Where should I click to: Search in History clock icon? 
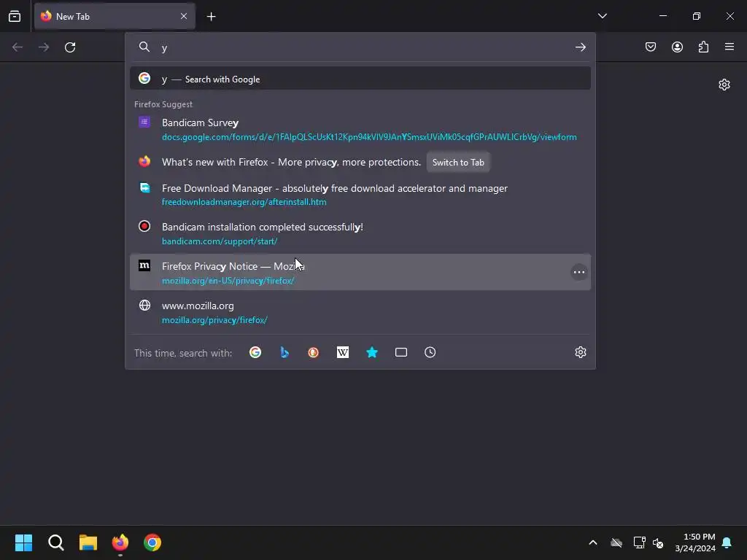[x=430, y=352]
